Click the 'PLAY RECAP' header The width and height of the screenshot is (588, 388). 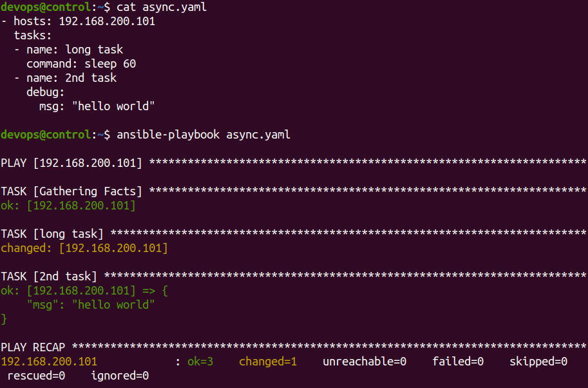tap(33, 347)
